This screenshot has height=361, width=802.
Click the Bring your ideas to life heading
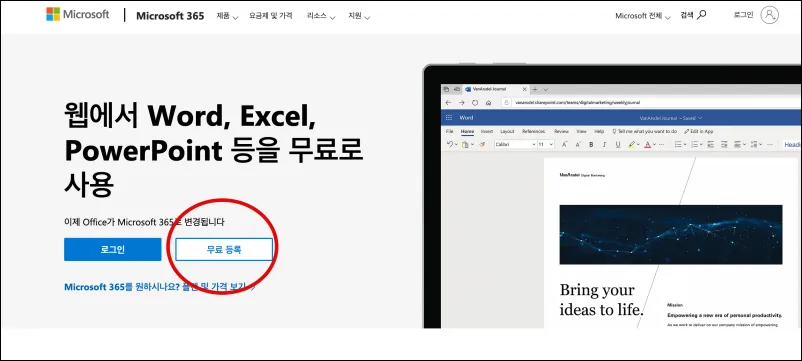pos(601,299)
